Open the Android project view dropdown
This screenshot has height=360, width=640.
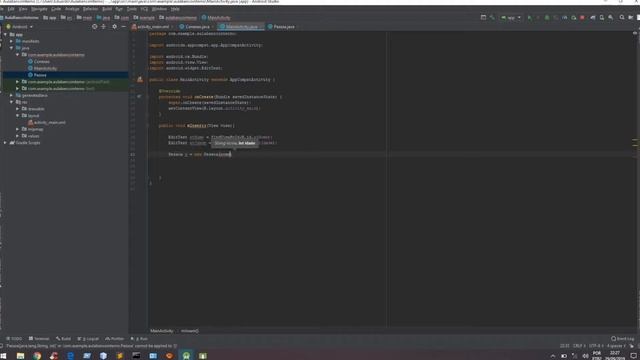20,27
